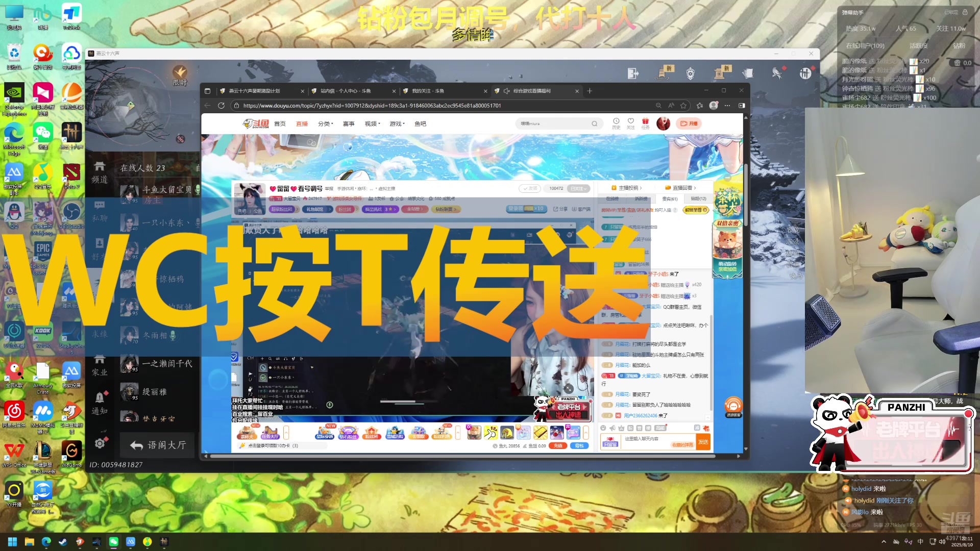Click the 开播 start streaming button
The height and width of the screenshot is (551, 980).
689,123
